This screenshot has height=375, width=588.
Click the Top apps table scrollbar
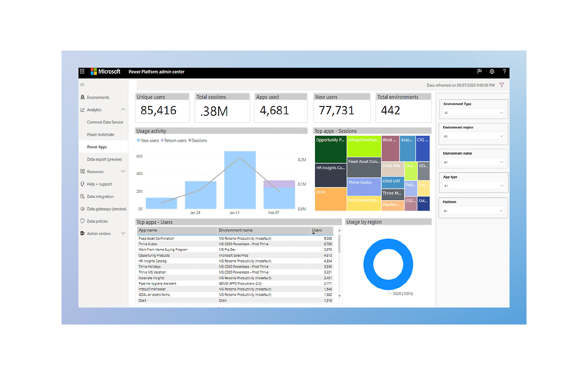[x=339, y=244]
